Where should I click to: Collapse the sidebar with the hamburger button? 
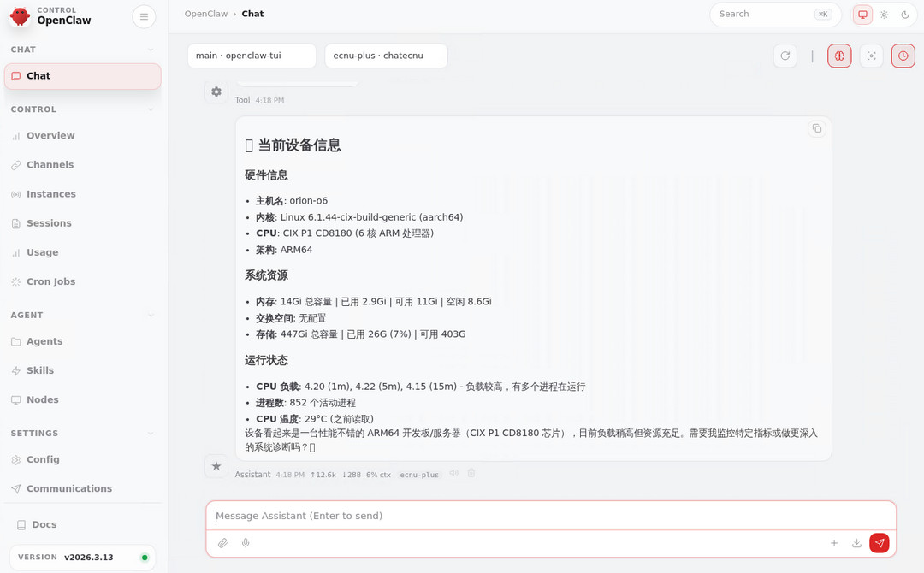144,16
